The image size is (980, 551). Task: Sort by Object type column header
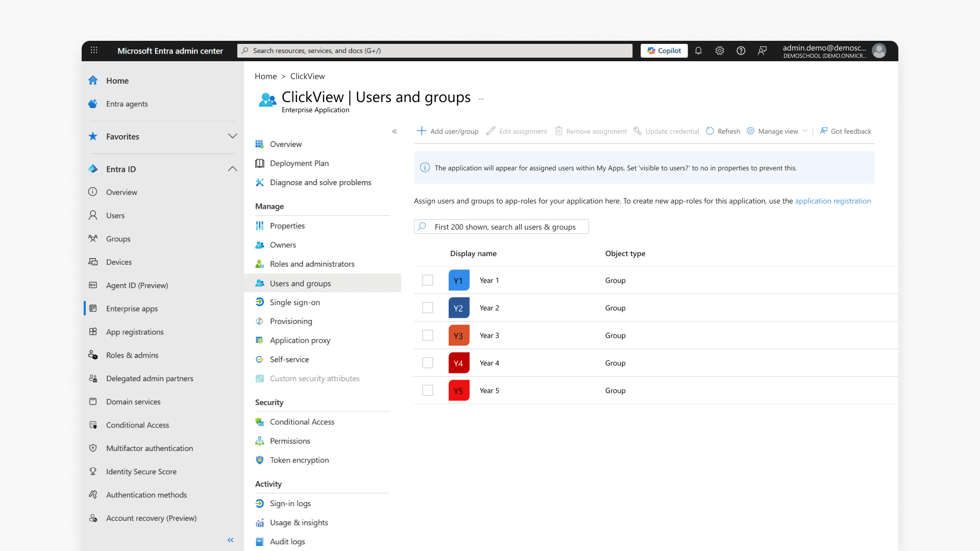pos(625,254)
